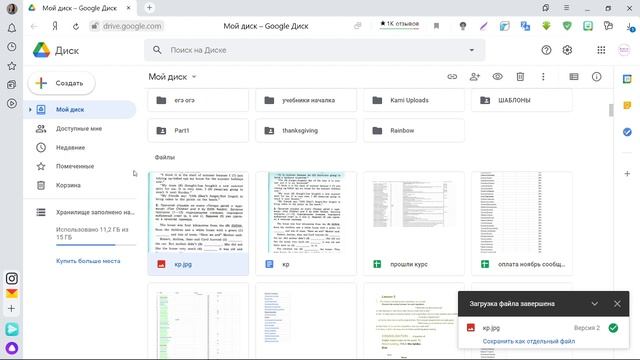This screenshot has height=360, width=640.
Task: Show file details info panel
Action: pos(597,77)
